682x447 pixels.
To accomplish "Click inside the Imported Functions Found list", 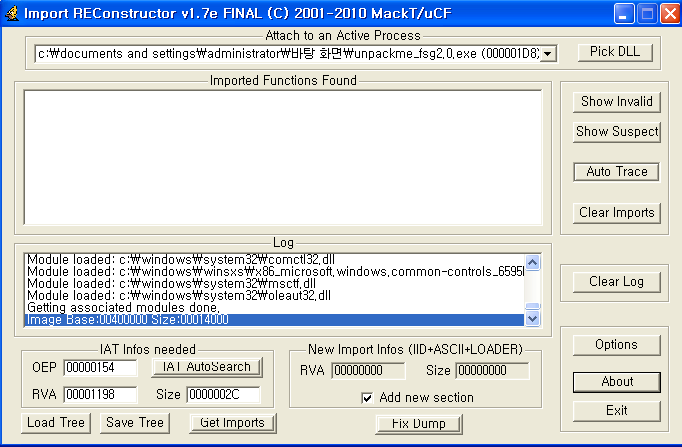I will 283,157.
